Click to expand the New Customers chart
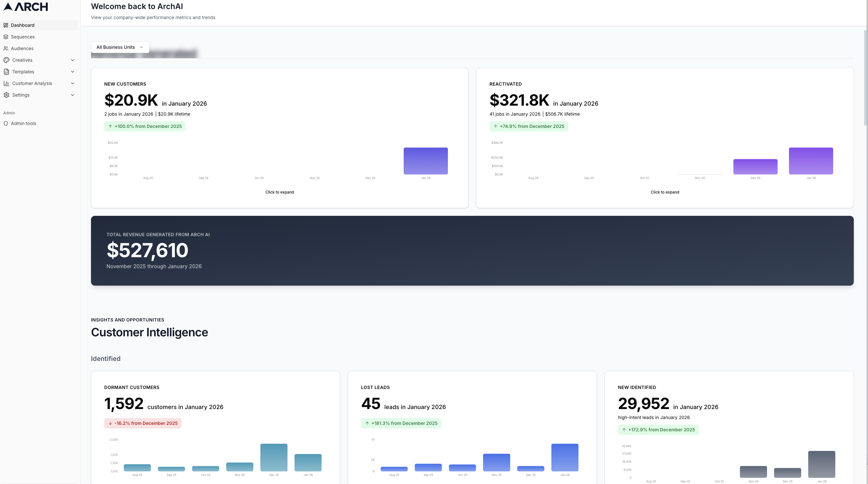The height and width of the screenshot is (484, 868). [x=279, y=192]
